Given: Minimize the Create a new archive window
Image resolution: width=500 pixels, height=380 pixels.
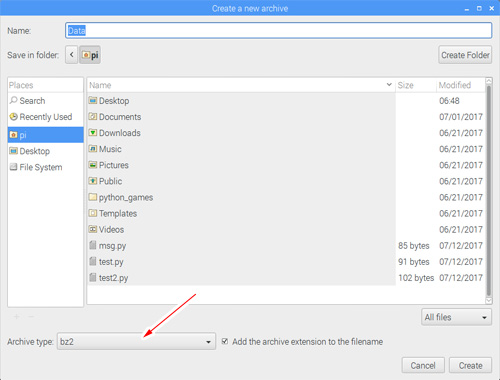Looking at the screenshot, I should (x=467, y=9).
